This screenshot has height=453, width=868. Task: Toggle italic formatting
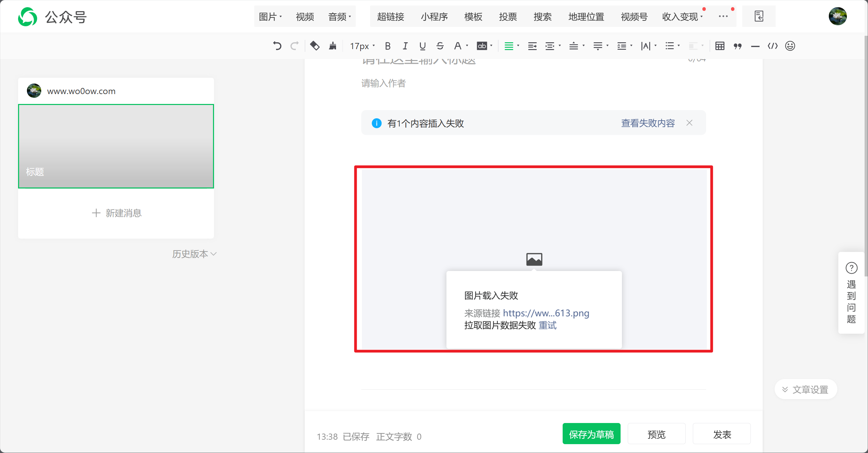[x=405, y=46]
